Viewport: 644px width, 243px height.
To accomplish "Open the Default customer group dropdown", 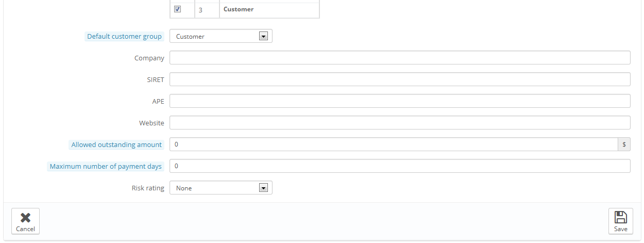I will tap(221, 36).
